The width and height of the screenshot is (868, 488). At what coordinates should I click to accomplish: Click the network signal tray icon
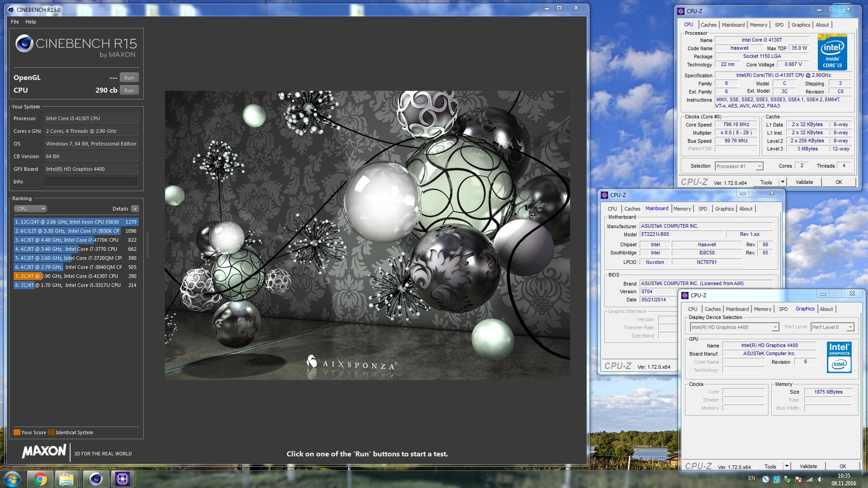pos(809,479)
